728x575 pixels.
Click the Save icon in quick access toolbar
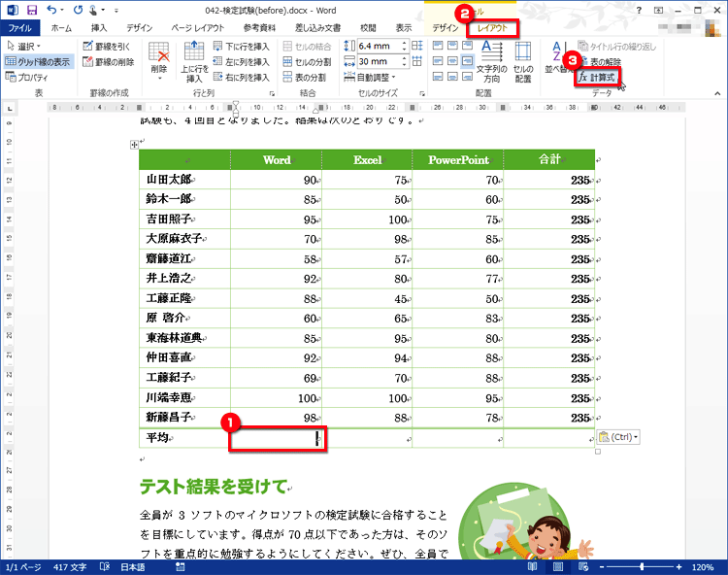click(x=32, y=10)
